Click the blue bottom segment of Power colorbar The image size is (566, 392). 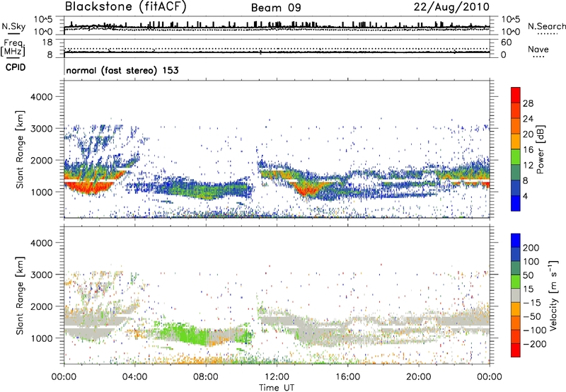click(x=516, y=203)
